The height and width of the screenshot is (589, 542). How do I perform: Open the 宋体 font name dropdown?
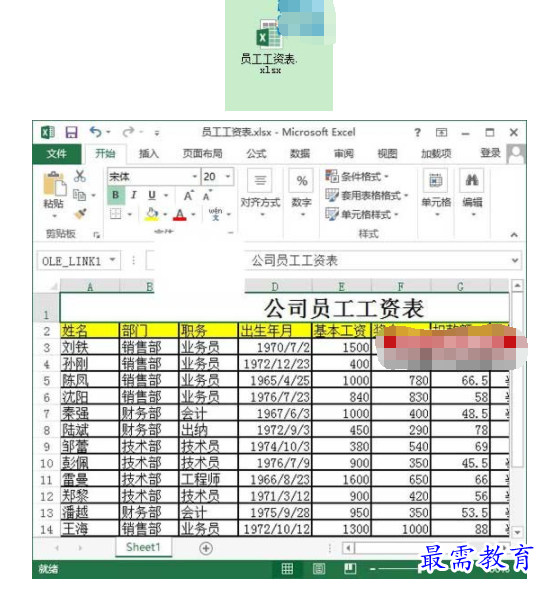[x=195, y=176]
